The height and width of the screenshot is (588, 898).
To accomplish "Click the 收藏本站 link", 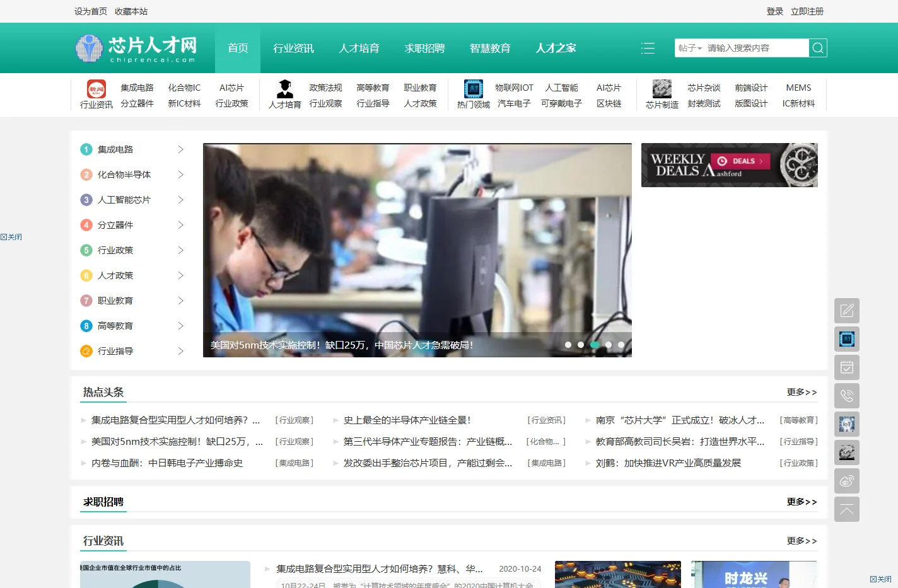I will [x=131, y=11].
